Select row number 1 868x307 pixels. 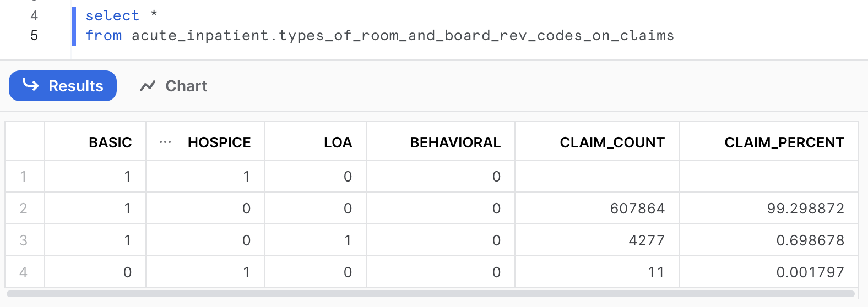[24, 177]
